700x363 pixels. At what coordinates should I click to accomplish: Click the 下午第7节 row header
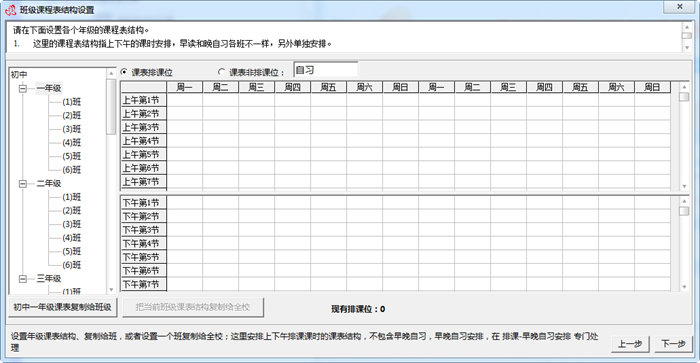click(x=143, y=284)
